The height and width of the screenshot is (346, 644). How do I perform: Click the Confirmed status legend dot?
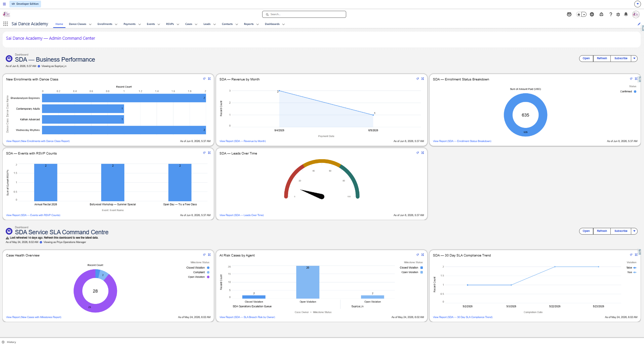click(635, 92)
